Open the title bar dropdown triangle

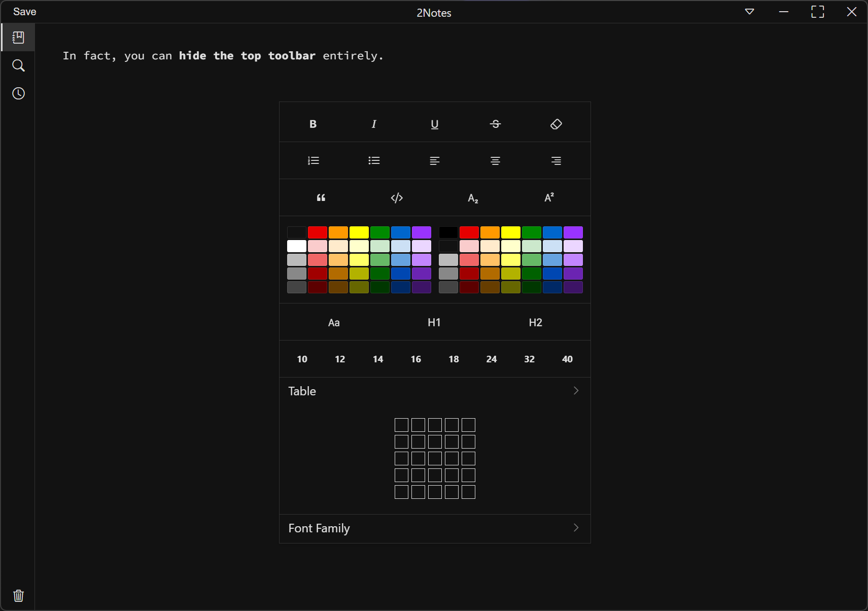tap(749, 12)
